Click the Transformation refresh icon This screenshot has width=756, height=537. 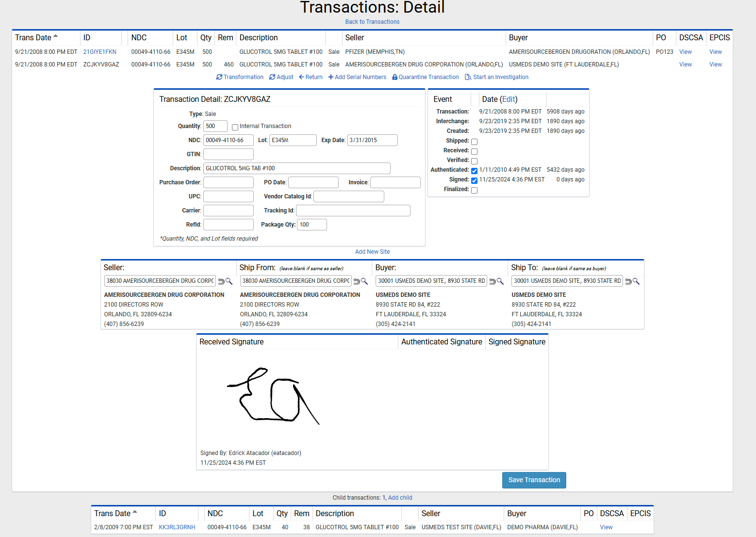(219, 77)
